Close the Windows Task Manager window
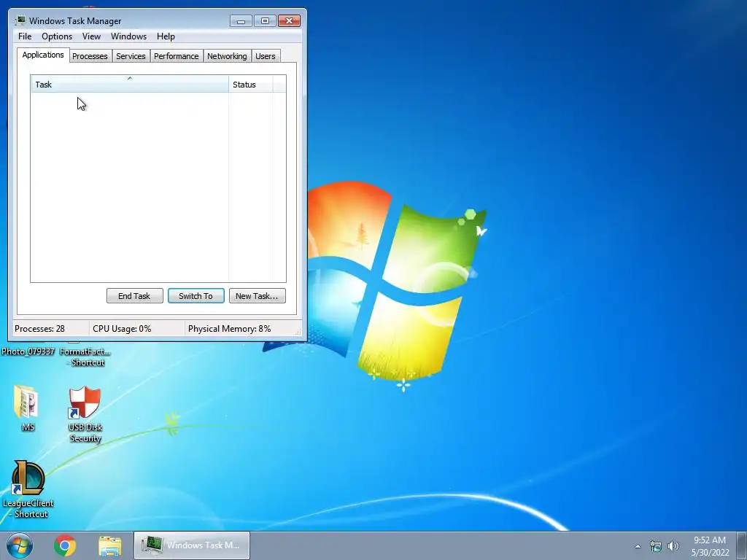This screenshot has width=747, height=560. 289,21
